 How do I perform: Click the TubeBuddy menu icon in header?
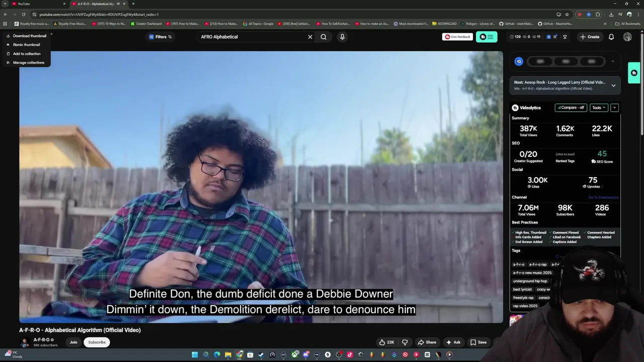tap(487, 37)
